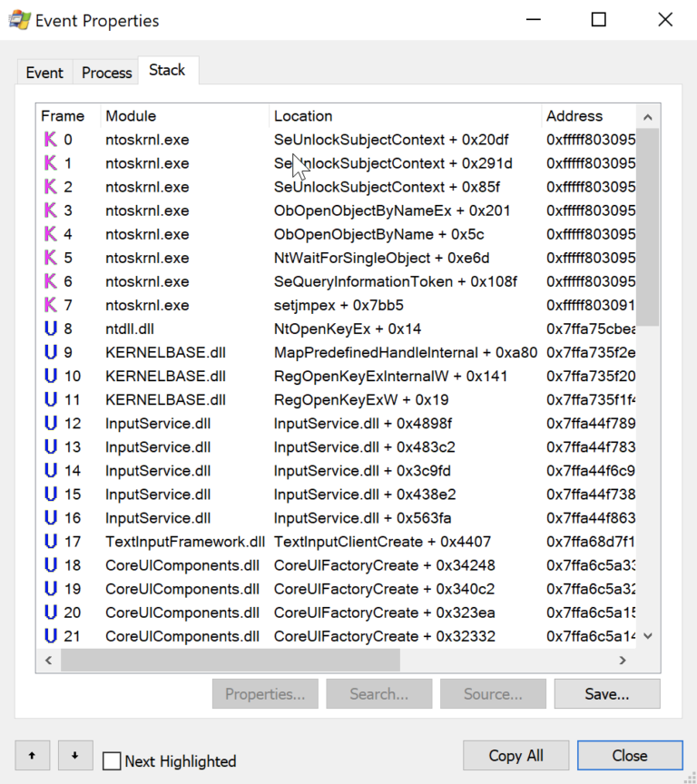Go to next event with down arrow

[75, 755]
